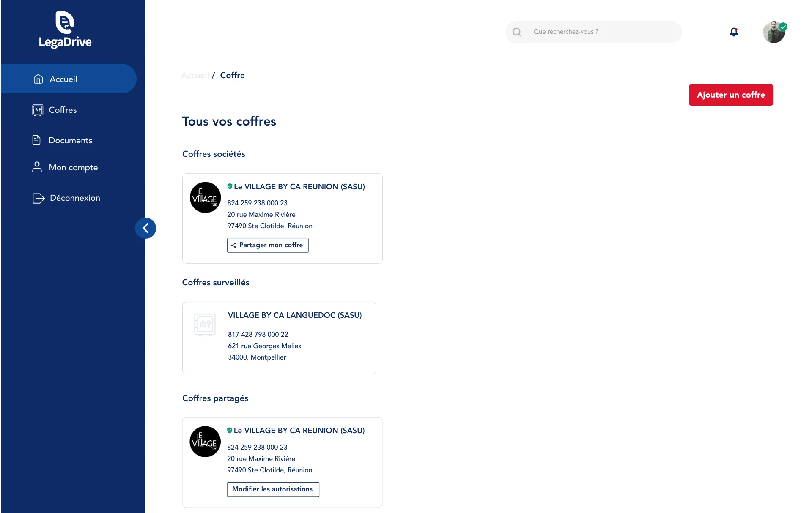The width and height of the screenshot is (812, 513).
Task: Click the 'Tous vos coffres' heading
Action: (x=229, y=121)
